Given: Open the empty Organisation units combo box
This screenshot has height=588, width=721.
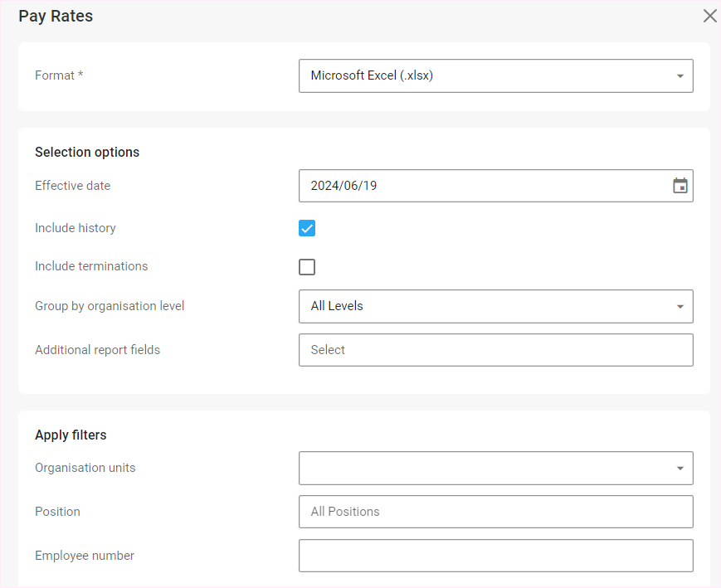Looking at the screenshot, I should [481, 468].
